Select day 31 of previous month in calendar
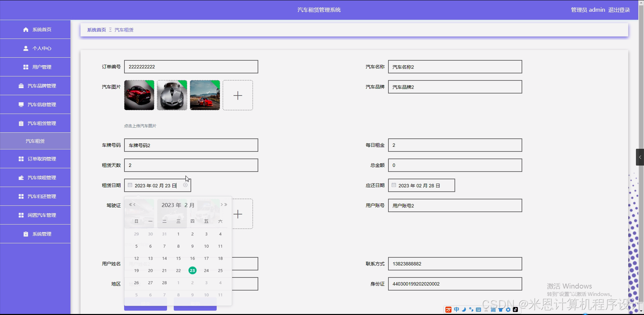The width and height of the screenshot is (644, 315). click(164, 234)
